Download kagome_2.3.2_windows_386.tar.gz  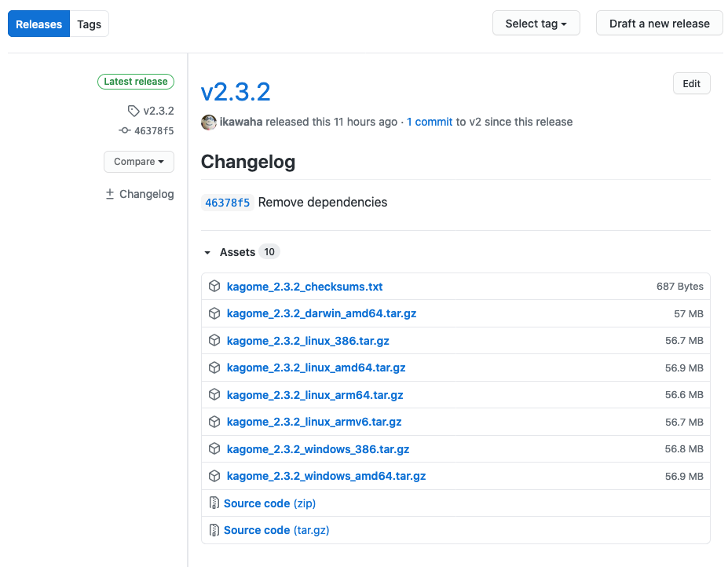click(x=318, y=449)
